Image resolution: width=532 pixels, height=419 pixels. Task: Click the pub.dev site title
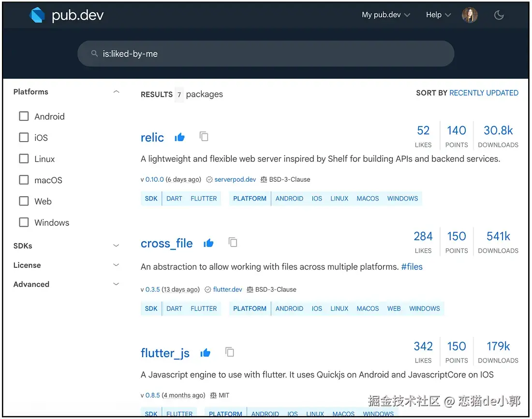point(78,15)
